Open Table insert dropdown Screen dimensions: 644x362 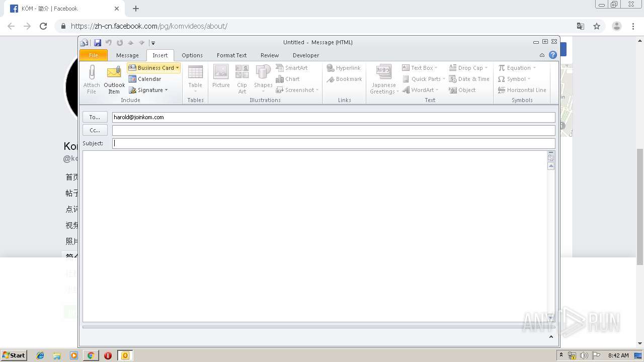pyautogui.click(x=195, y=79)
